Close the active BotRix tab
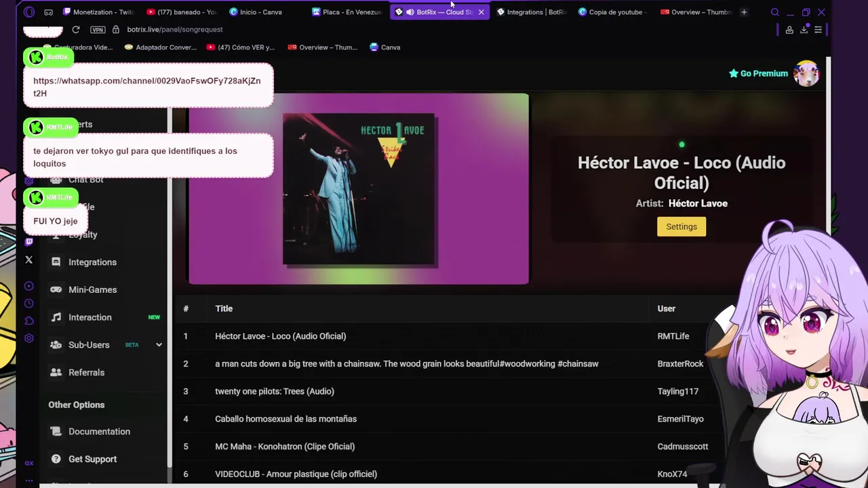The width and height of the screenshot is (868, 488). pyautogui.click(x=481, y=12)
